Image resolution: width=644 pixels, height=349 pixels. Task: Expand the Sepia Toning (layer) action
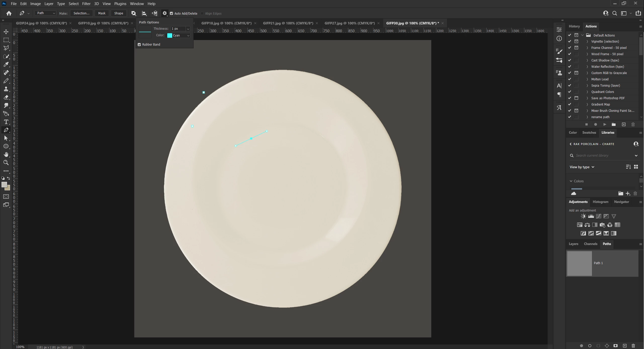(587, 85)
